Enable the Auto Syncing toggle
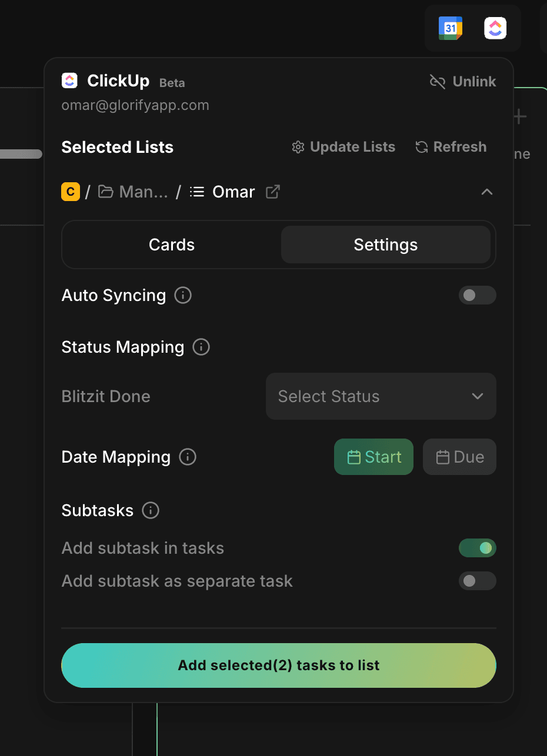547x756 pixels. pos(477,295)
